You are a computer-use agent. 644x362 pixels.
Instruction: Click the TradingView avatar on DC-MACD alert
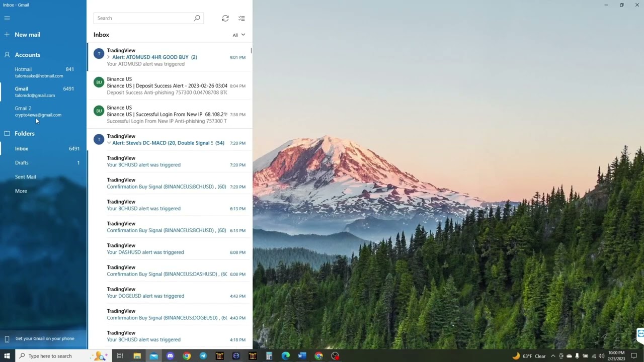(x=99, y=139)
